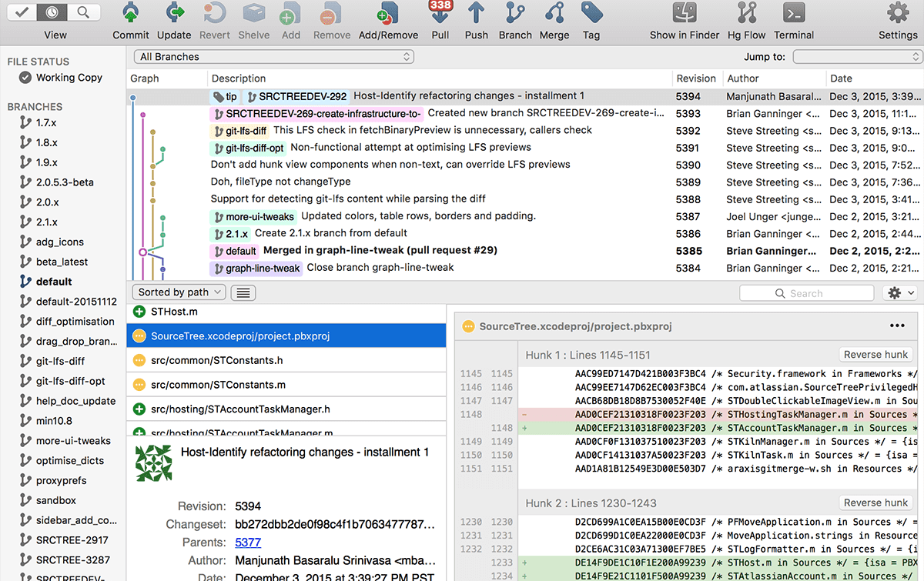The height and width of the screenshot is (581, 924).
Task: Open the All Branches dropdown
Action: [x=274, y=57]
